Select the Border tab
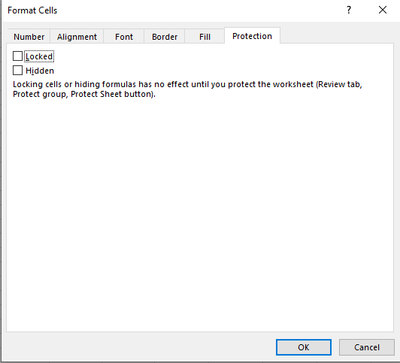This screenshot has width=400, height=363. (x=164, y=37)
